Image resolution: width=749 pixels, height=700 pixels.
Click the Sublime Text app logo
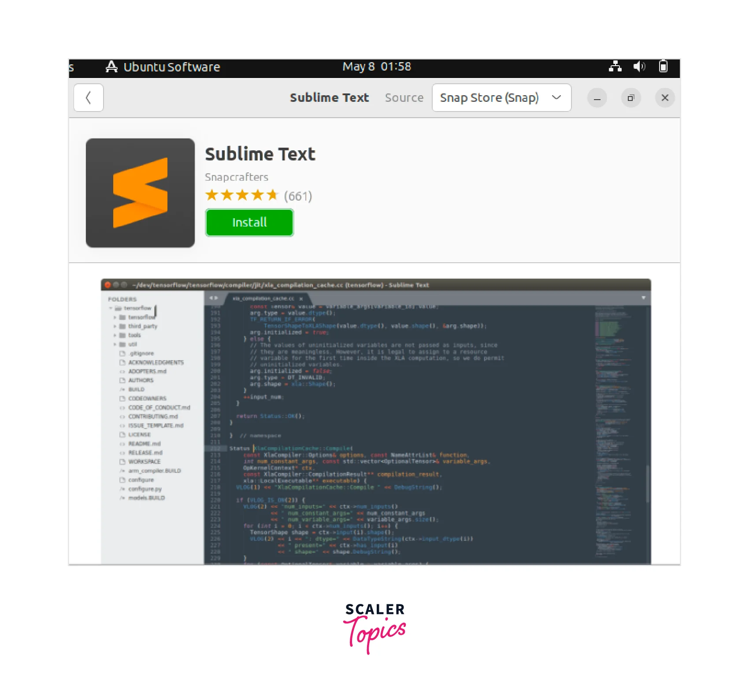point(140,193)
